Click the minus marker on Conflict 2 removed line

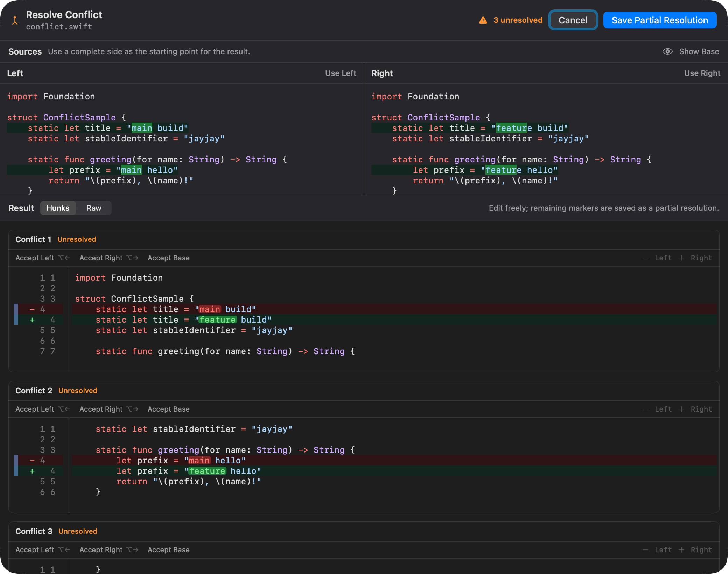coord(32,461)
